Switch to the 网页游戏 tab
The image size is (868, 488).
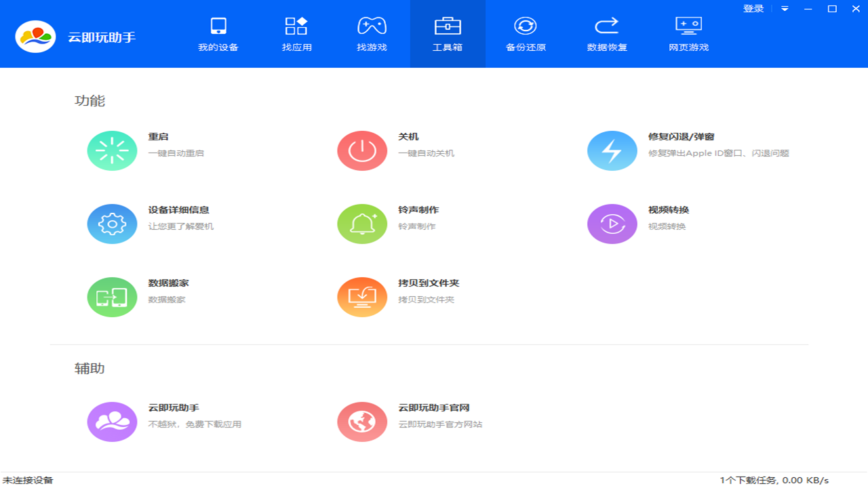(x=687, y=34)
